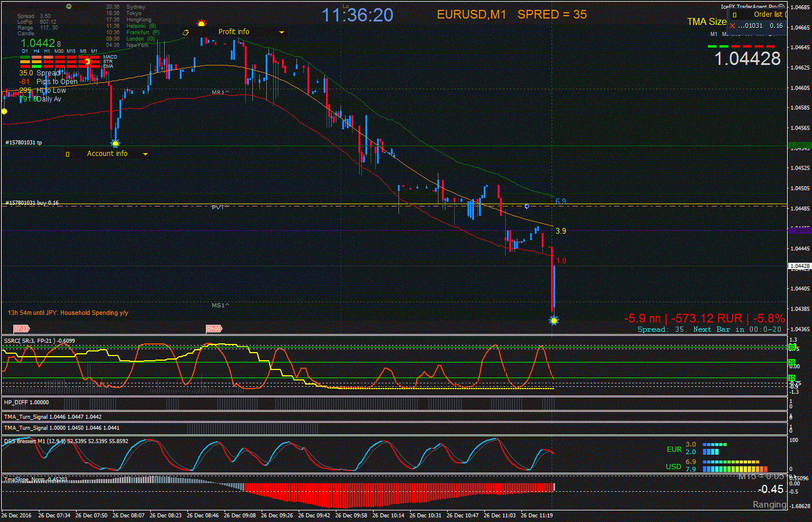Click the M15 timeframe label in signal panel
The width and height of the screenshot is (812, 522).
(x=71, y=51)
